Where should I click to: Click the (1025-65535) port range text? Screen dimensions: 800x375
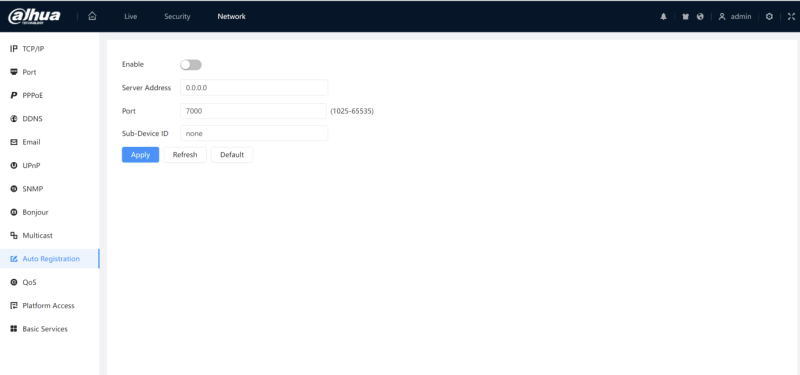[352, 111]
